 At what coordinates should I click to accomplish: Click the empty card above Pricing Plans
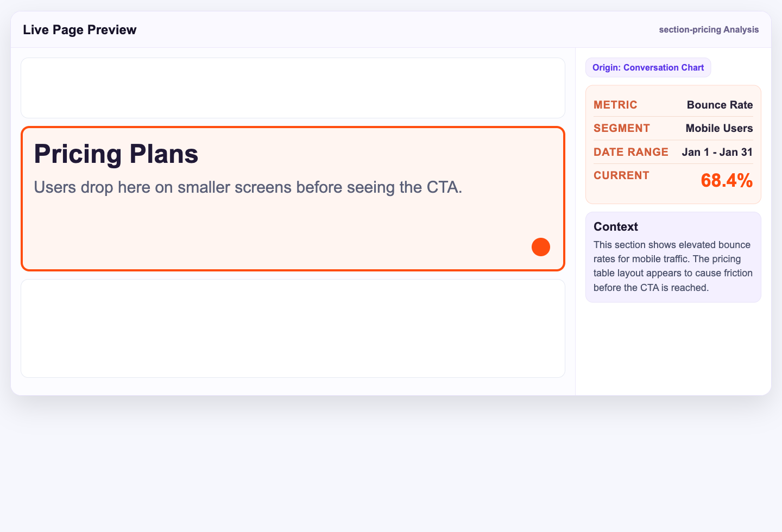click(x=293, y=88)
